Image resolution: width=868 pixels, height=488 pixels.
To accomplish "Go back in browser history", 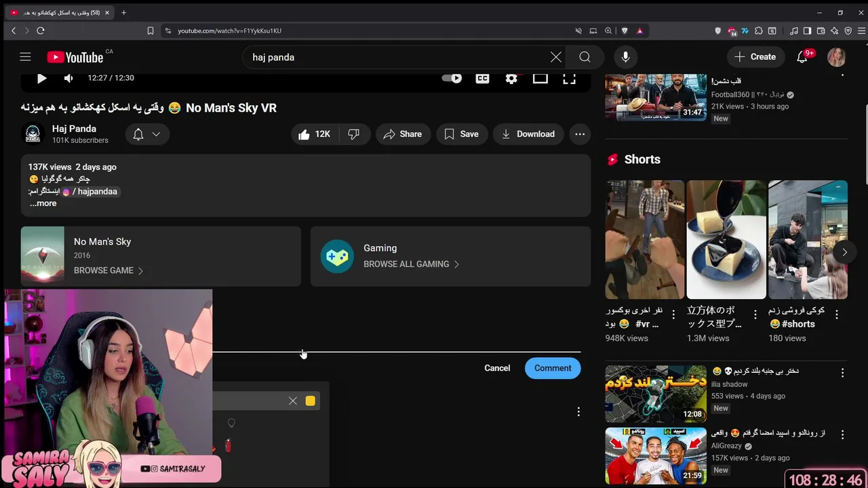I will (x=14, y=30).
